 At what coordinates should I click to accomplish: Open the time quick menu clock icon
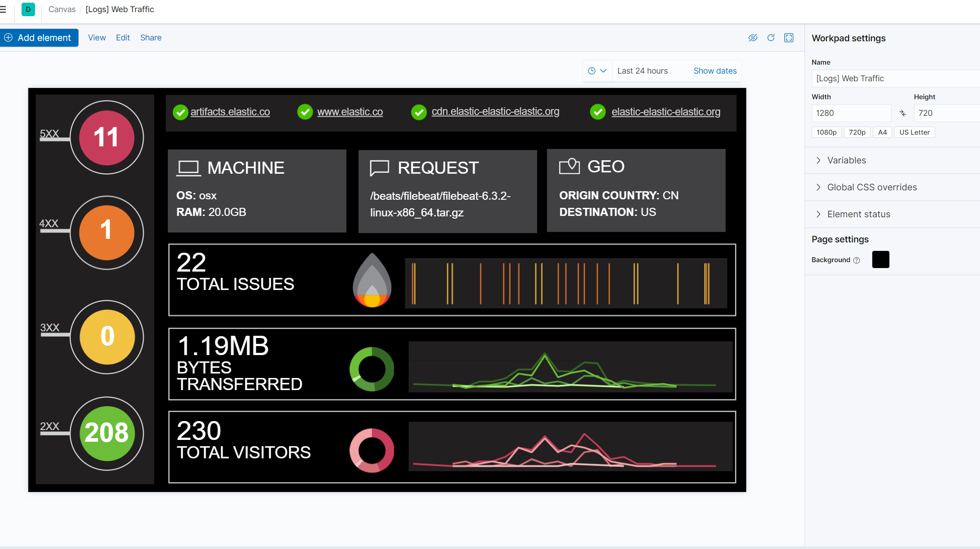(x=597, y=71)
